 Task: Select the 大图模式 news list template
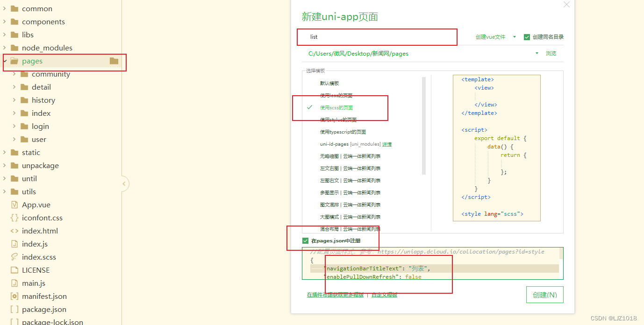click(x=350, y=217)
